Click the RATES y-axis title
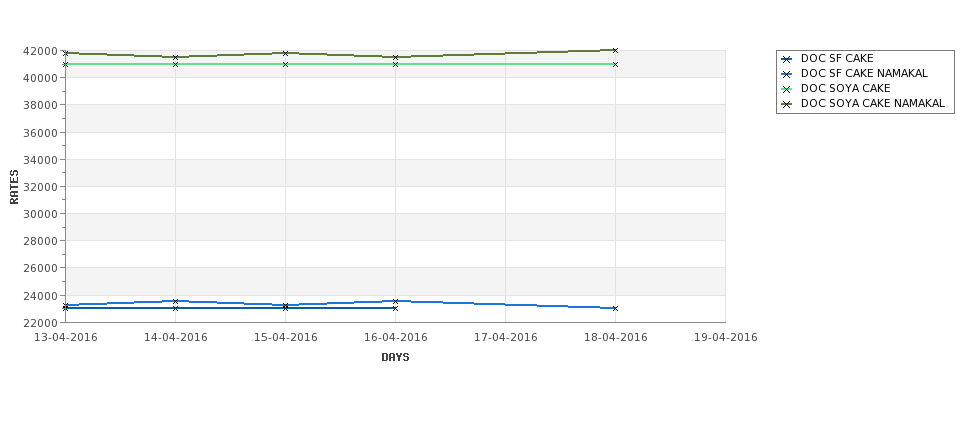Viewport: 975px width, 429px height. click(14, 187)
